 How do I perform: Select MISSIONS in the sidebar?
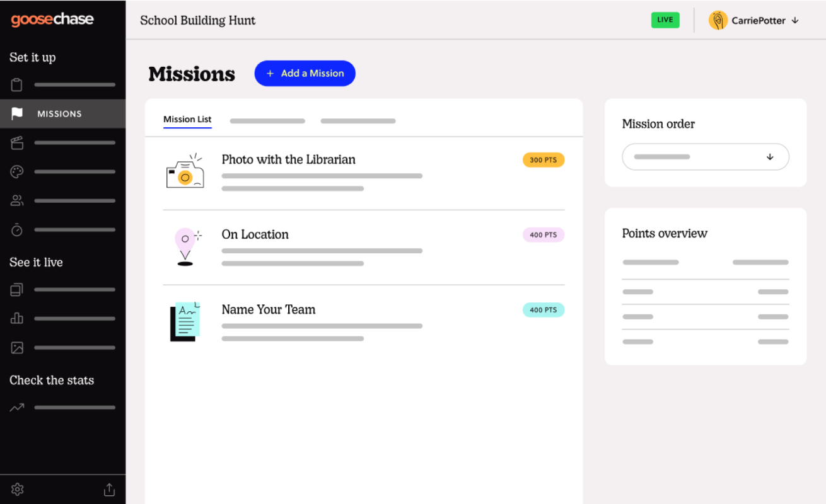point(62,113)
